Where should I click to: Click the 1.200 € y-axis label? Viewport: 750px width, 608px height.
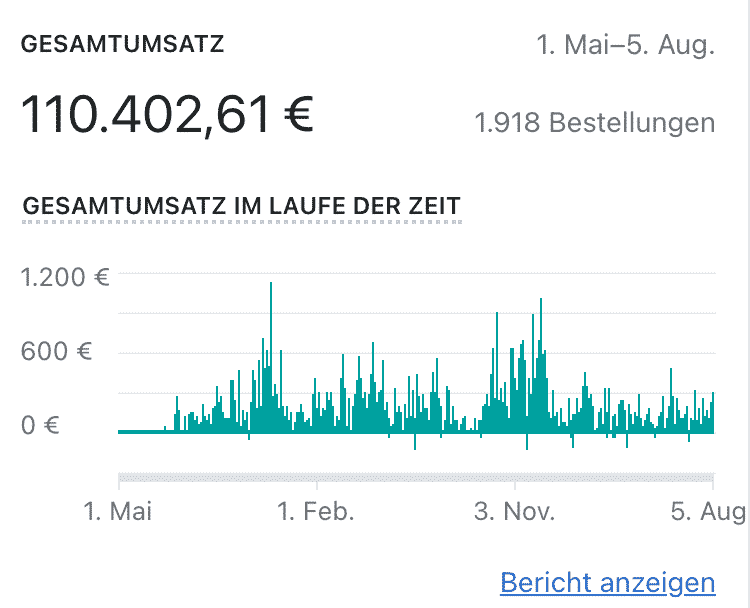click(65, 277)
